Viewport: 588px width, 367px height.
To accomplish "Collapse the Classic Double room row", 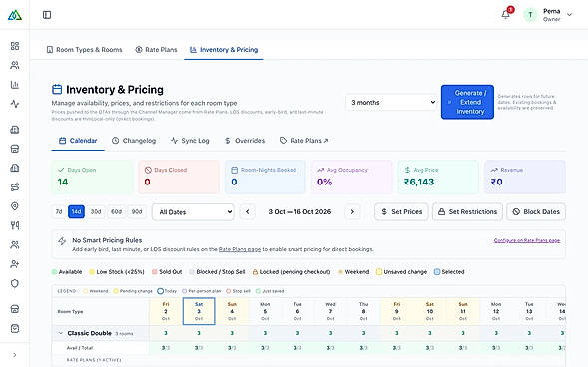I will click(x=60, y=333).
